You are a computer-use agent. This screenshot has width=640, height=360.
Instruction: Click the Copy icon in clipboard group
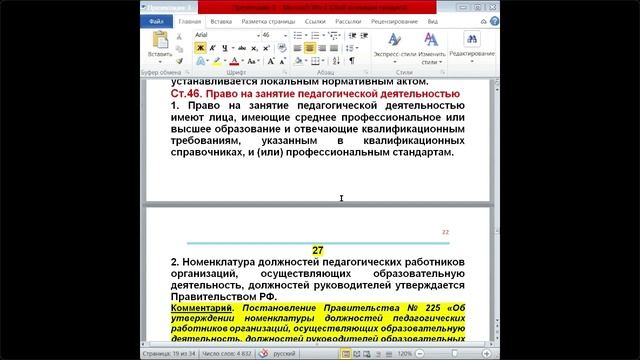point(179,49)
